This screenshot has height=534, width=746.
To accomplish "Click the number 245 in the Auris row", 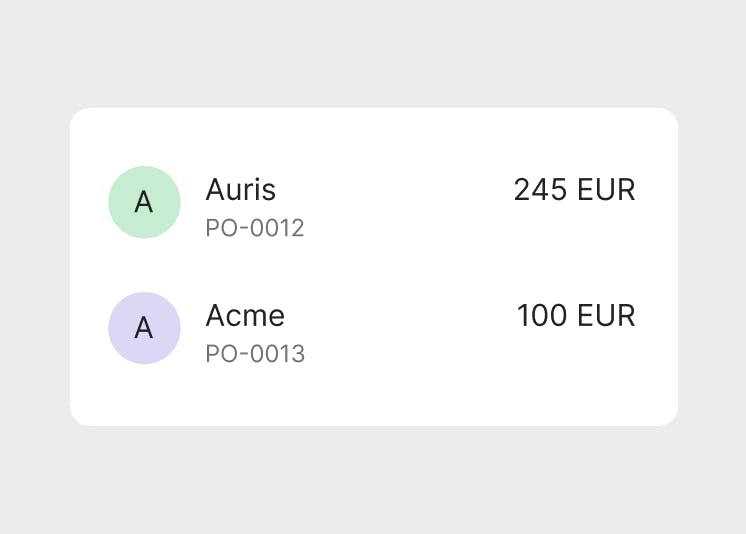I will click(x=540, y=189).
